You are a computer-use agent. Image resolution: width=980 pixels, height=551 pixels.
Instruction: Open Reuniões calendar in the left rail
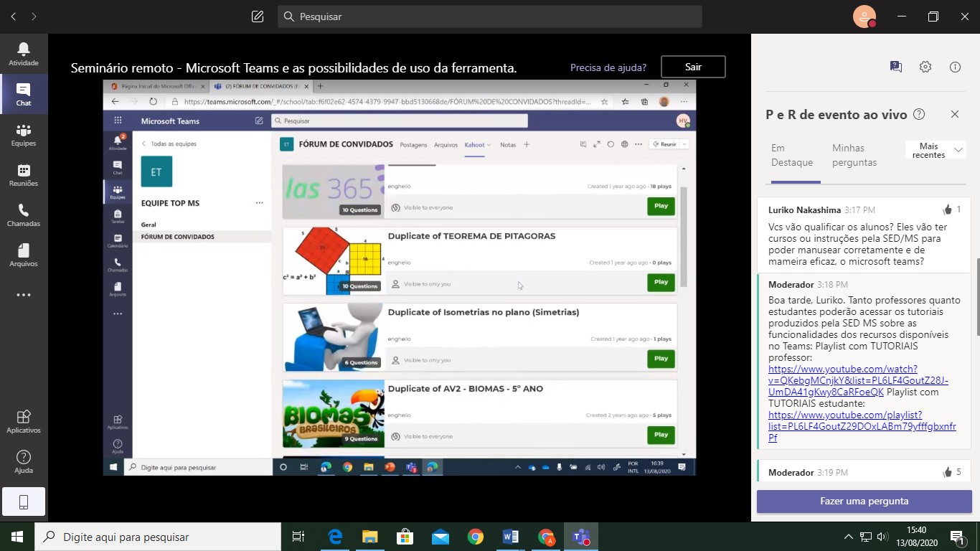tap(24, 175)
